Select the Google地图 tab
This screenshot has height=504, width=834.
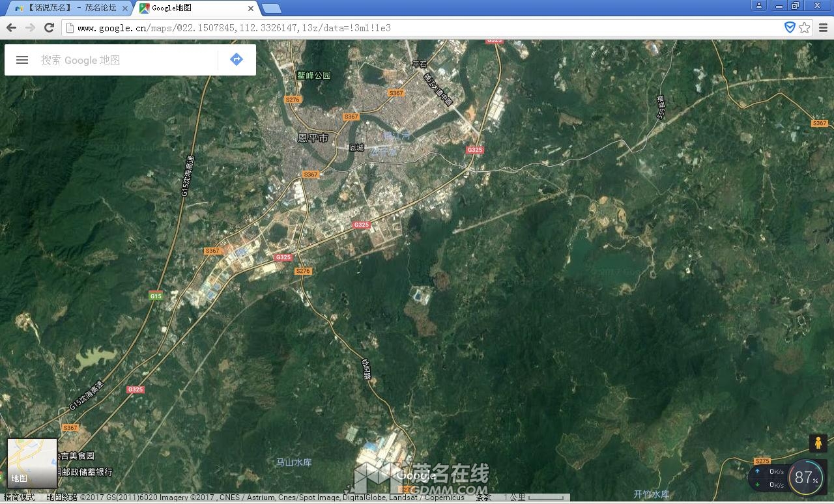coord(189,8)
